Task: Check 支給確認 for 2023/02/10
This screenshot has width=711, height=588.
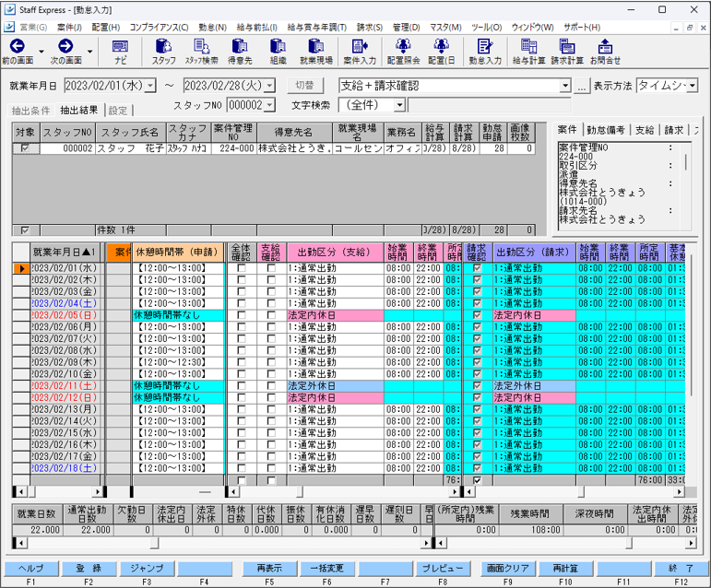Action: pyautogui.click(x=271, y=374)
